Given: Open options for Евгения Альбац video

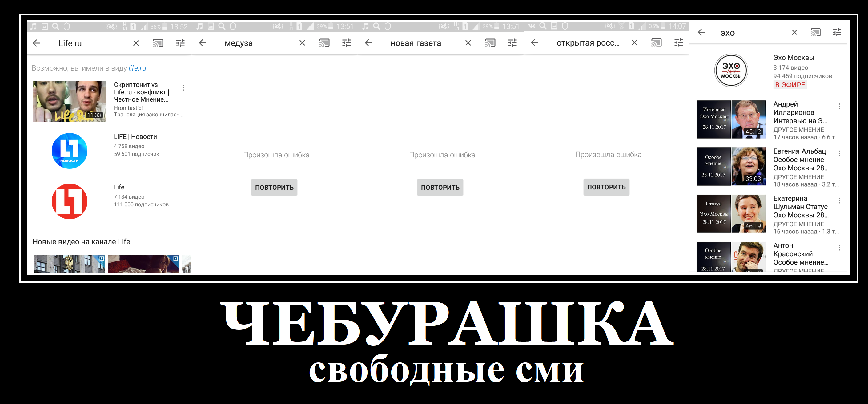Looking at the screenshot, I should 840,154.
